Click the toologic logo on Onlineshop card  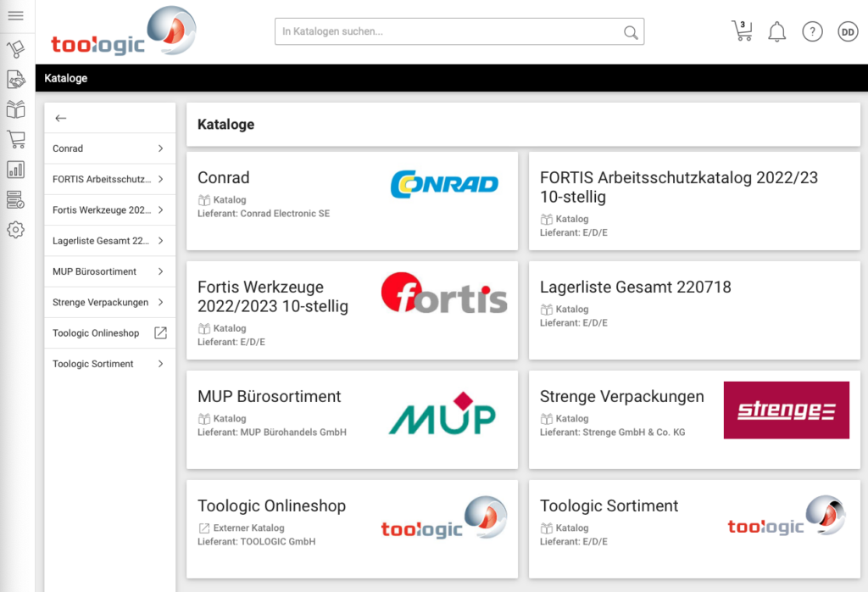coord(444,517)
